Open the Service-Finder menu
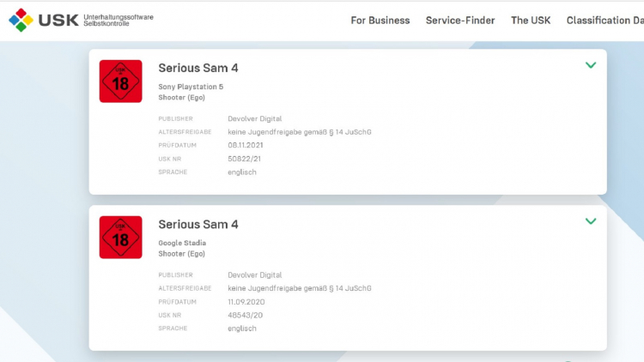The width and height of the screenshot is (644, 362). [x=460, y=21]
